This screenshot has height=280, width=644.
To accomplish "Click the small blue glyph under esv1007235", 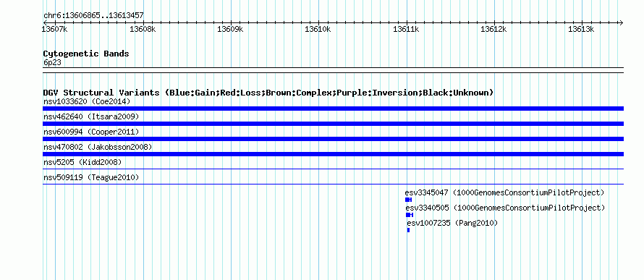I will [408, 230].
